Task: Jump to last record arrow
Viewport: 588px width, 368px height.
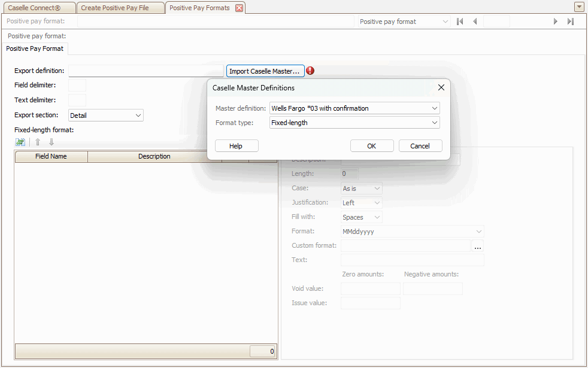Action: tap(571, 22)
